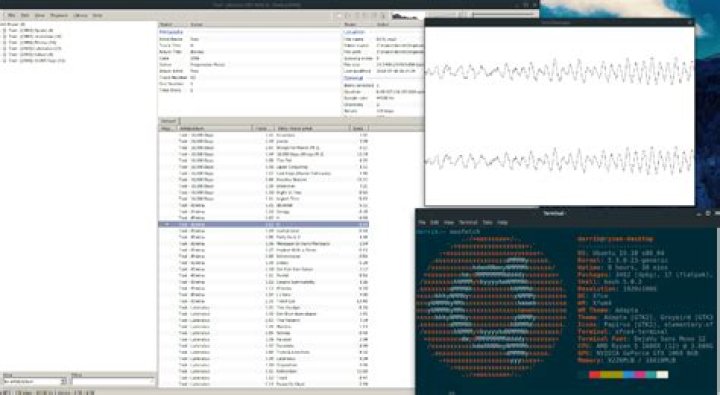Click the Metadata section header in properties
Image resolution: width=720 pixels, height=395 pixels.
click(171, 32)
